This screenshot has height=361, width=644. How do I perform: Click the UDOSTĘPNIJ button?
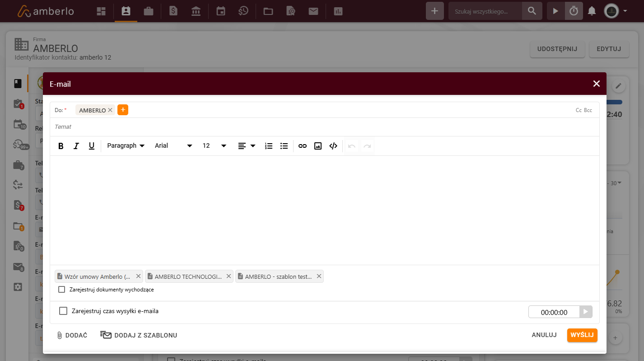(557, 49)
